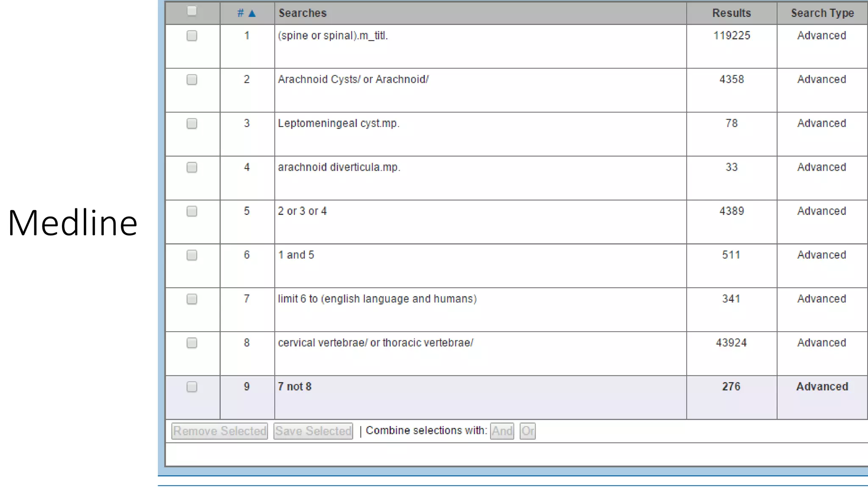Click the Remove Selected button
Image resolution: width=868 pixels, height=488 pixels.
220,431
